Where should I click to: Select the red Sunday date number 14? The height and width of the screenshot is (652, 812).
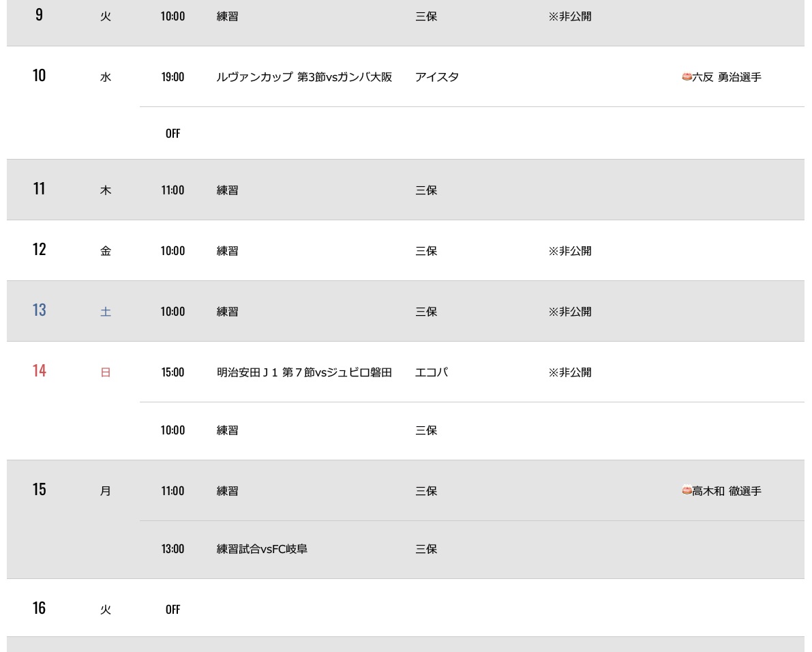[x=40, y=370]
